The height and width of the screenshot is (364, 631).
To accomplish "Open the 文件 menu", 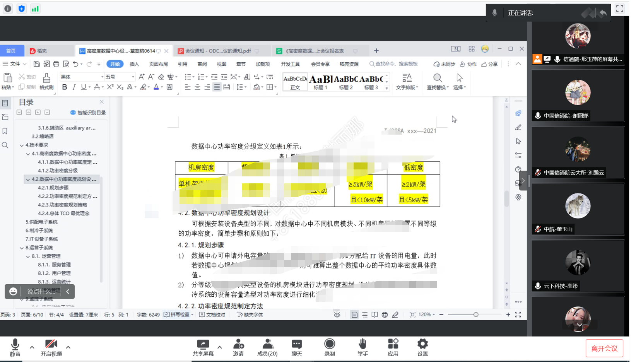I will [x=15, y=64].
